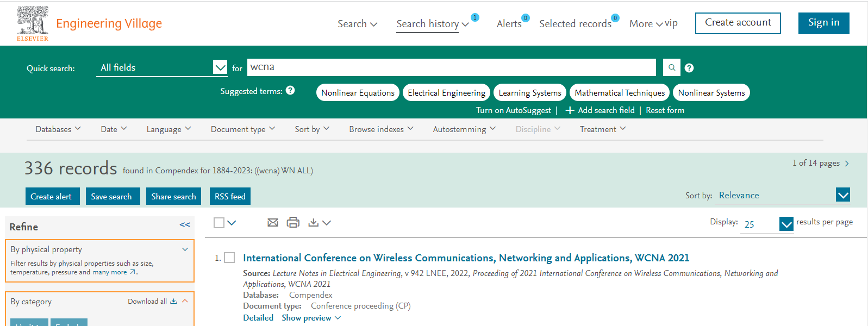Open Treatment filter dropdown
The image size is (868, 326).
click(x=603, y=129)
